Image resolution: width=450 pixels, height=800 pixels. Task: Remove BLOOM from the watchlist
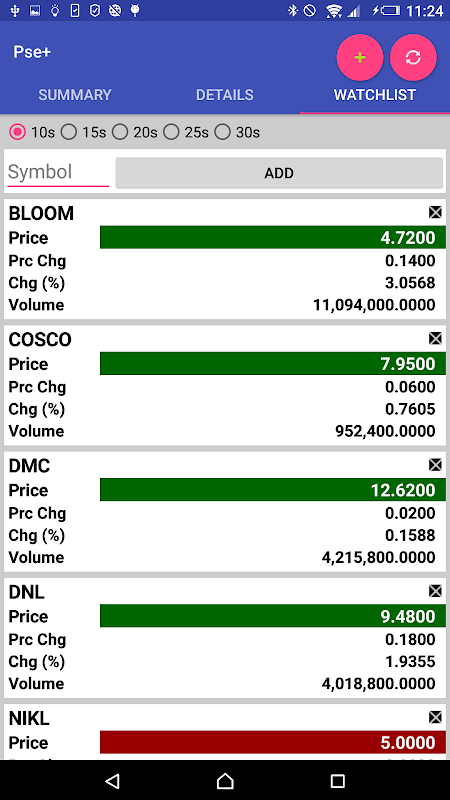435,212
